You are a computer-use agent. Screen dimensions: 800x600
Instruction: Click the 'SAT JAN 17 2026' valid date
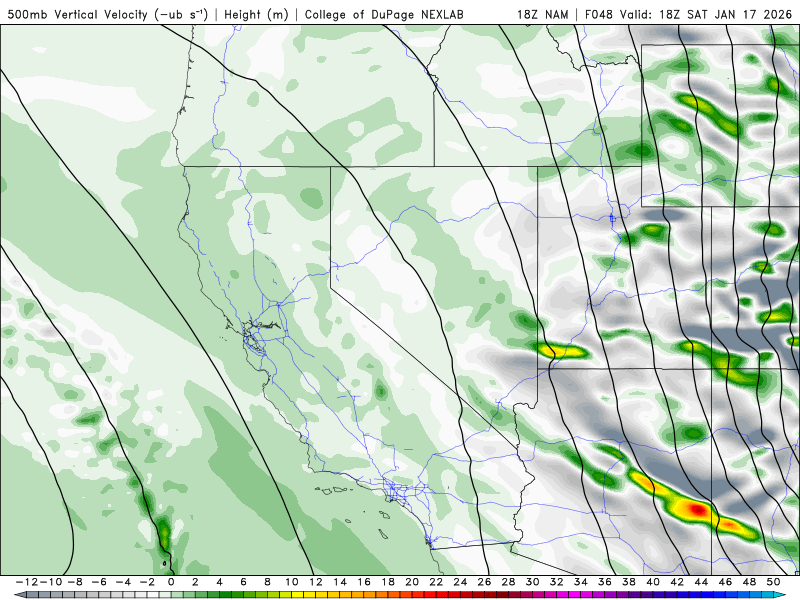[x=739, y=14]
